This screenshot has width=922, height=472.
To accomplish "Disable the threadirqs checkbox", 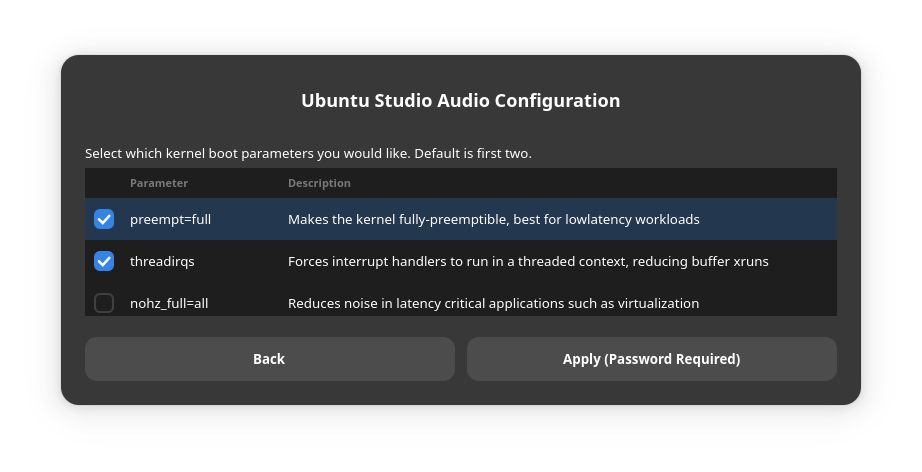I will [104, 261].
